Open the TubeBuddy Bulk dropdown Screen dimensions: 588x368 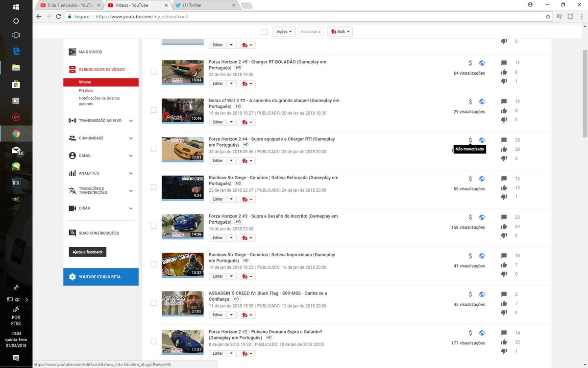pyautogui.click(x=340, y=31)
